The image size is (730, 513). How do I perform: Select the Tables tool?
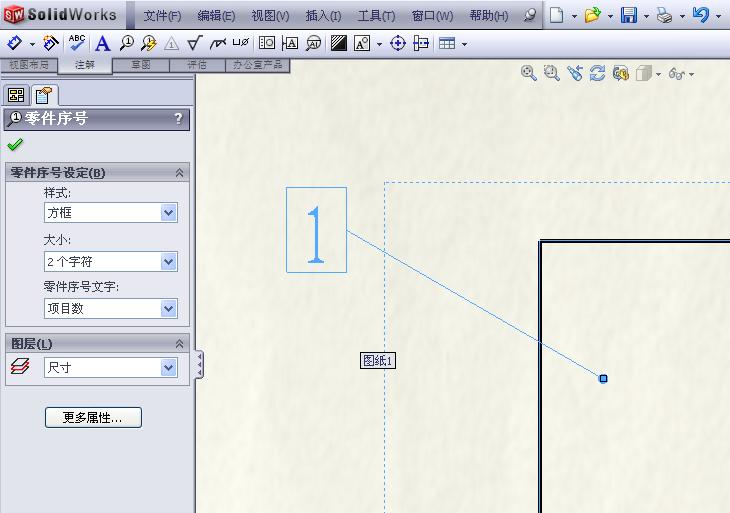pos(447,43)
